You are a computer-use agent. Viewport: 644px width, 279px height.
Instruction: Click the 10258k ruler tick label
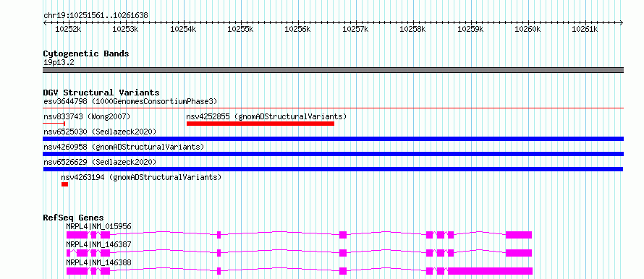(413, 29)
